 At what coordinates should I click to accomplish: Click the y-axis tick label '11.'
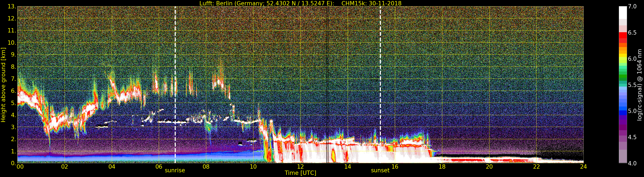click(12, 31)
